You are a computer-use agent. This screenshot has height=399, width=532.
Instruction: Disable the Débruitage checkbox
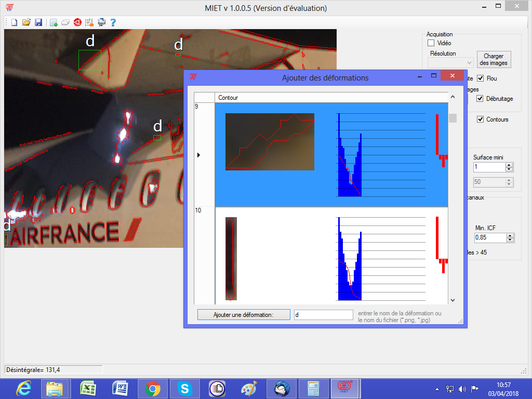tap(481, 99)
